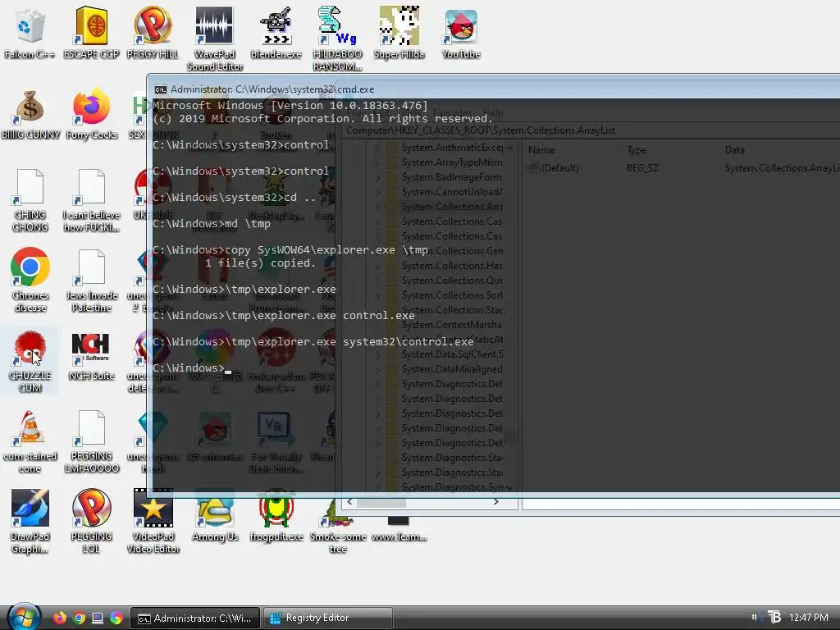Switch to the Registry Editor taskbar button
The image size is (840, 630).
[x=328, y=618]
